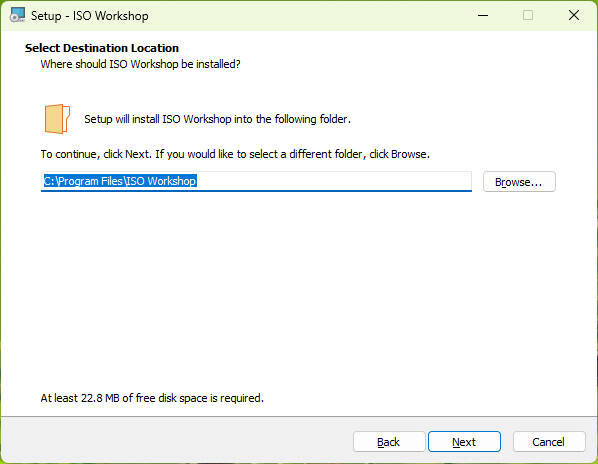Click Browse to choose a different folder
The image size is (598, 464).
coord(519,182)
